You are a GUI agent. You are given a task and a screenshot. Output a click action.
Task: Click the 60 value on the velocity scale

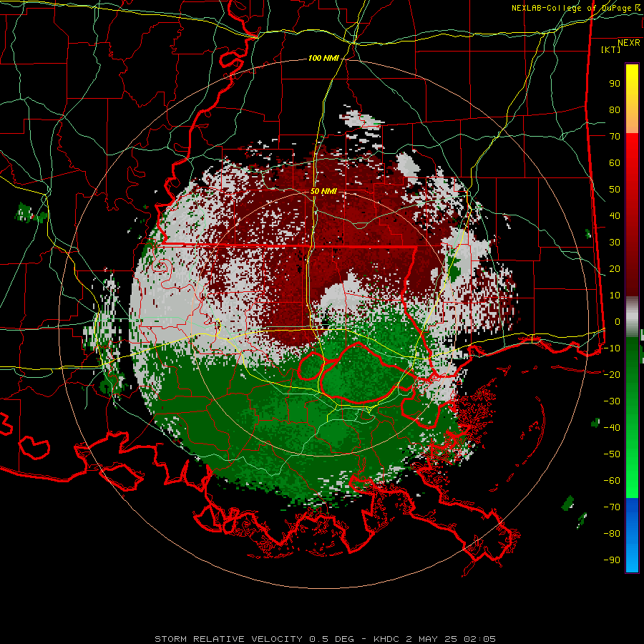pyautogui.click(x=615, y=163)
